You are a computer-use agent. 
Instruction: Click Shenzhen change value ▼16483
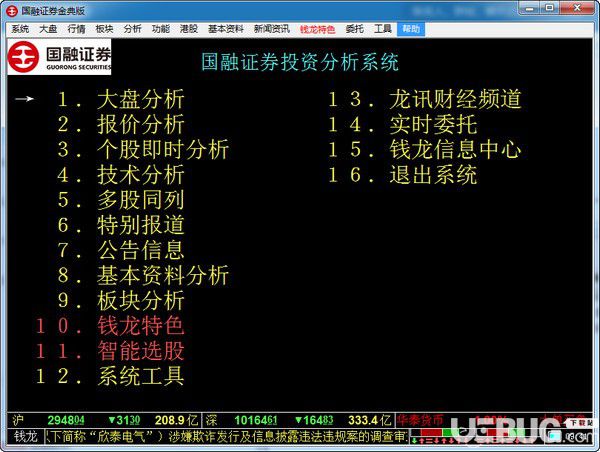tap(314, 421)
